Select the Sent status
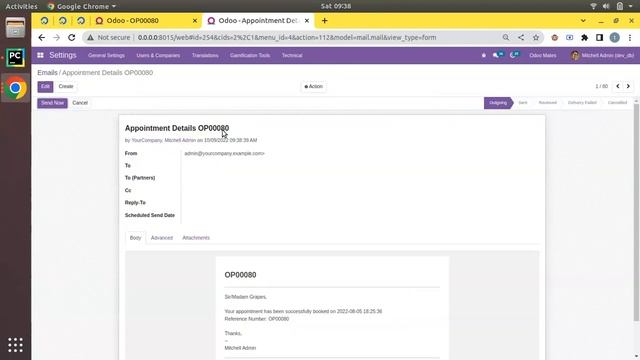The image size is (640, 360). (x=523, y=103)
